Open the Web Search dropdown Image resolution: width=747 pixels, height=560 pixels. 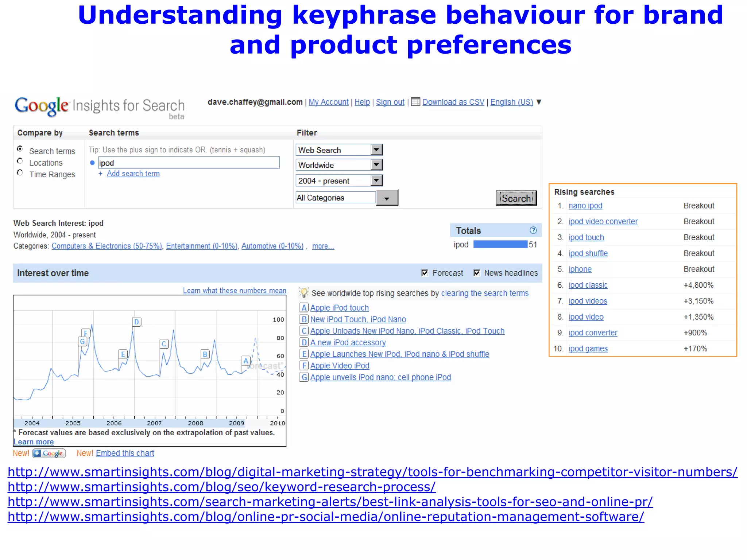click(339, 150)
